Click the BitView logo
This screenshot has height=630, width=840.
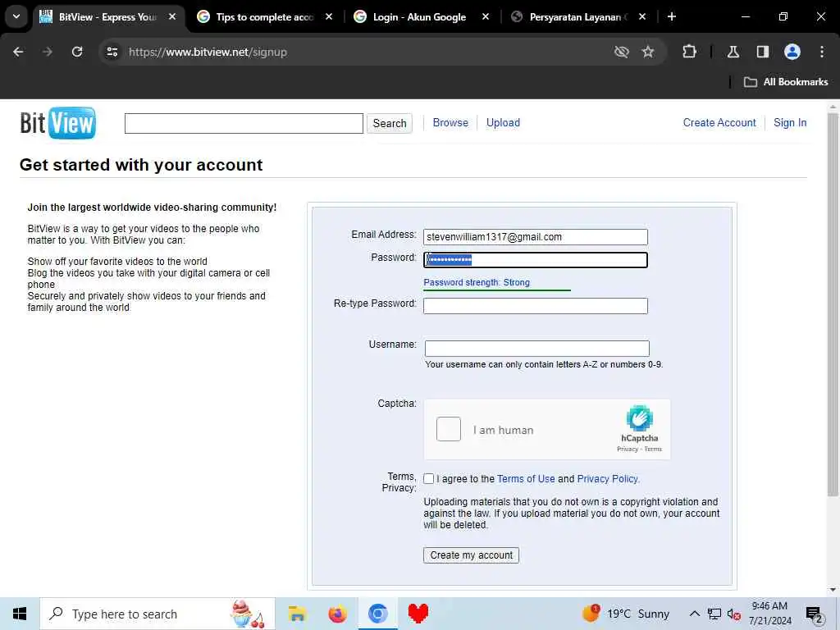coord(58,123)
